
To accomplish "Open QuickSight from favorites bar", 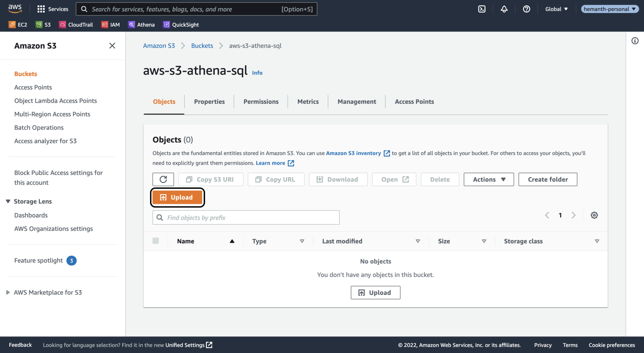I will coord(181,25).
